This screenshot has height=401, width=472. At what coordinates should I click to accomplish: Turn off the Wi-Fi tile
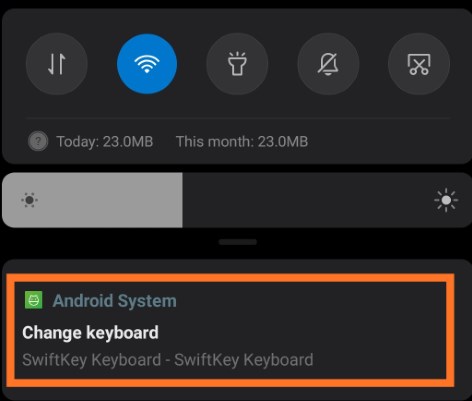coord(147,64)
